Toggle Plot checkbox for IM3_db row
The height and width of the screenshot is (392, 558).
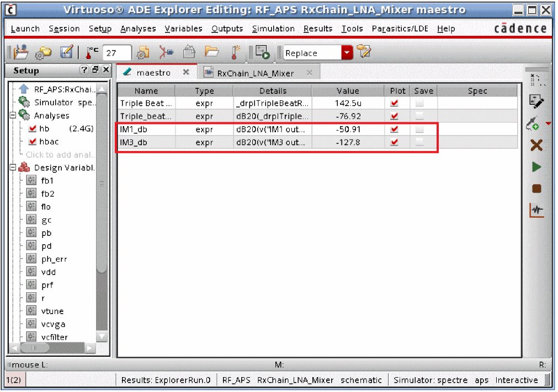pyautogui.click(x=394, y=142)
